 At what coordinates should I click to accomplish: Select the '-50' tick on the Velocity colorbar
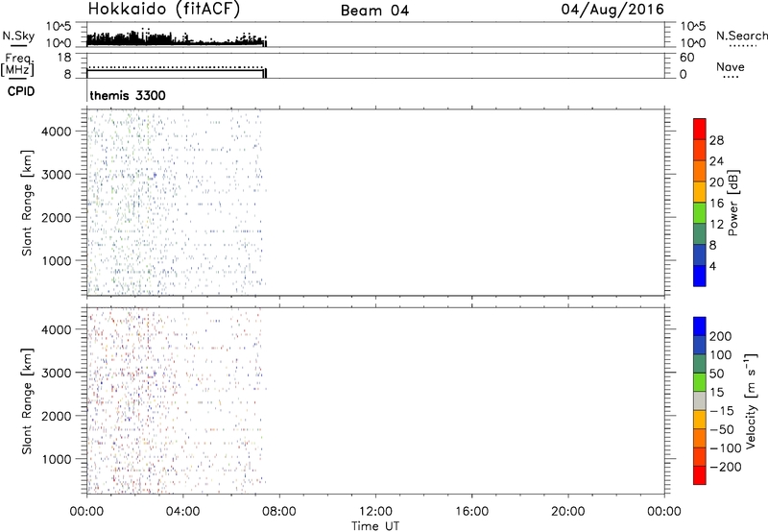pyautogui.click(x=722, y=429)
